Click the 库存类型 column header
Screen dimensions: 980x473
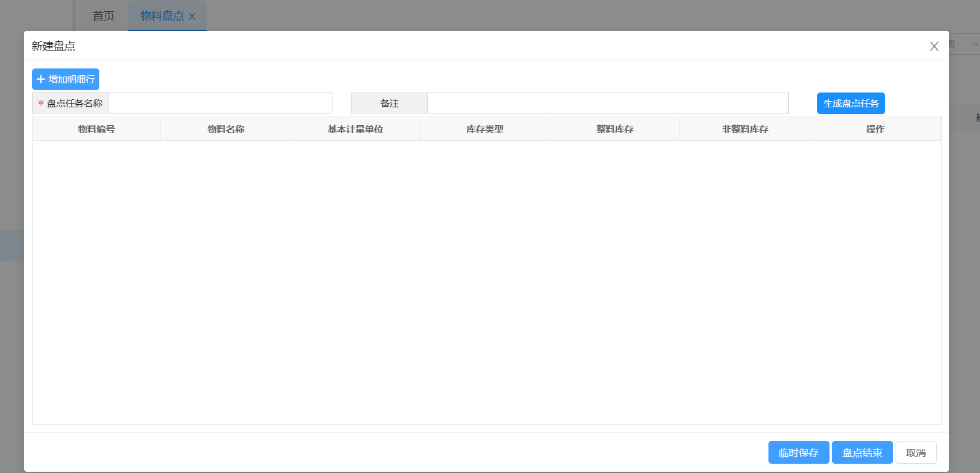(x=485, y=130)
